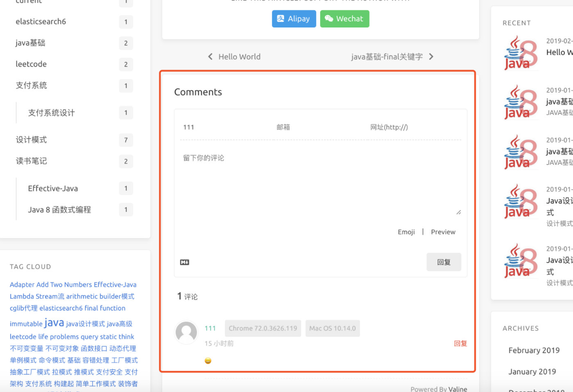573x392 pixels.
Task: Click the 不可变对象 tag
Action: click(62, 349)
